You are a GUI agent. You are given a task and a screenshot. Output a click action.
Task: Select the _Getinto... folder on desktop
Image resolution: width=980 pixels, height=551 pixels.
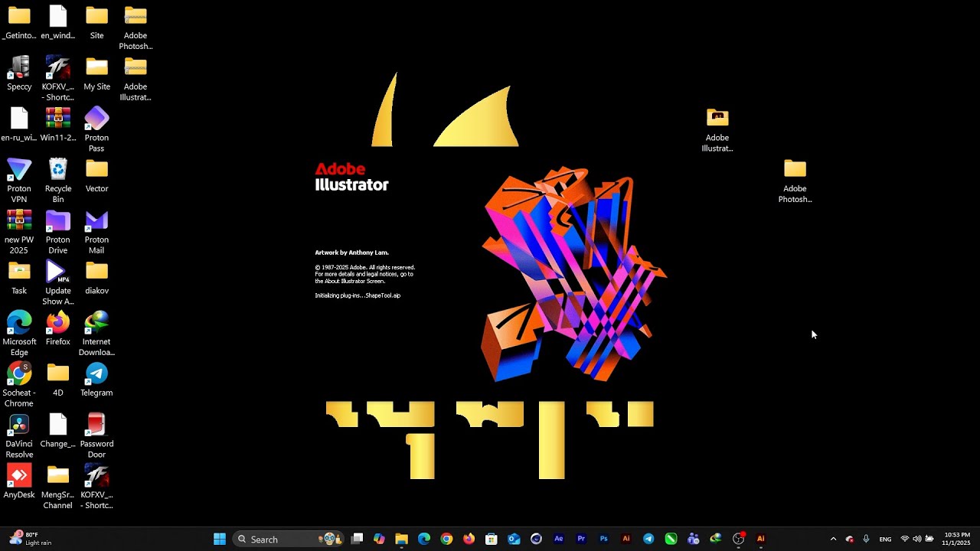[x=19, y=22]
